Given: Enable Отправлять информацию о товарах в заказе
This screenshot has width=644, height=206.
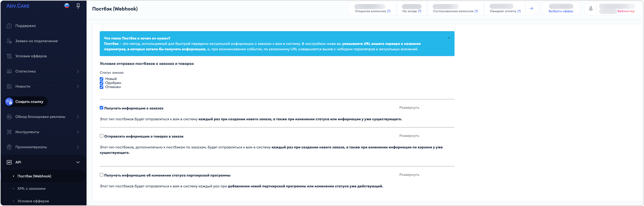Looking at the screenshot, I should point(101,136).
